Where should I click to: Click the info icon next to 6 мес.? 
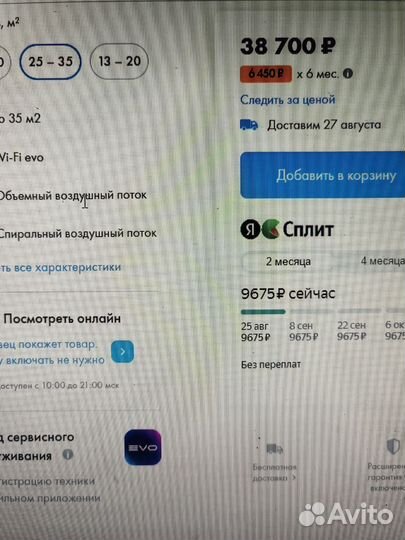[348, 74]
